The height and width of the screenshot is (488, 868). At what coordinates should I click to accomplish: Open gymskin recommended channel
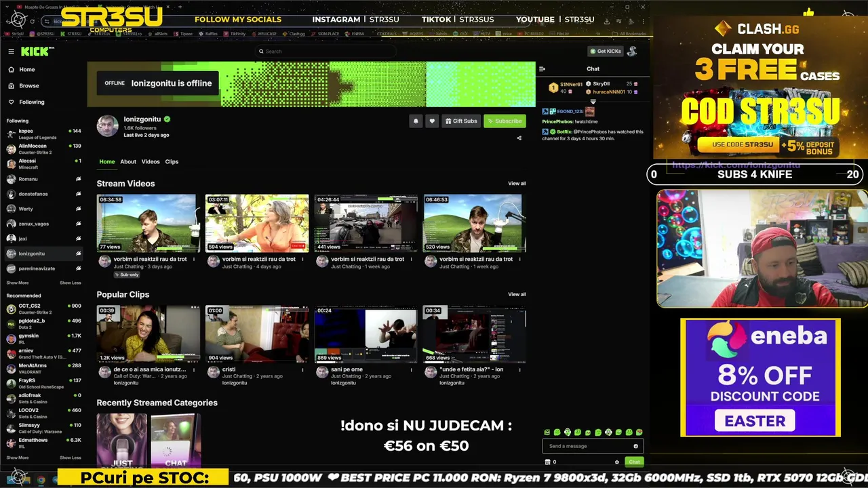[x=43, y=338]
